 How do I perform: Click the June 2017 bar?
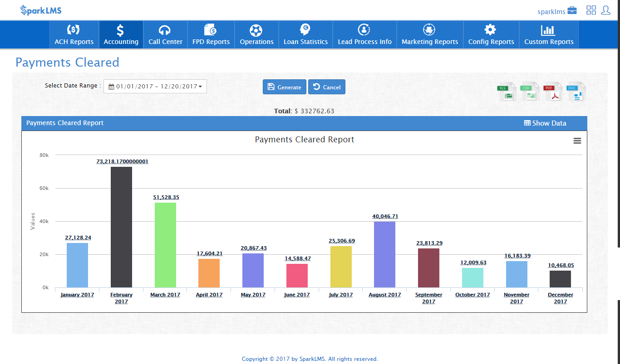click(297, 276)
